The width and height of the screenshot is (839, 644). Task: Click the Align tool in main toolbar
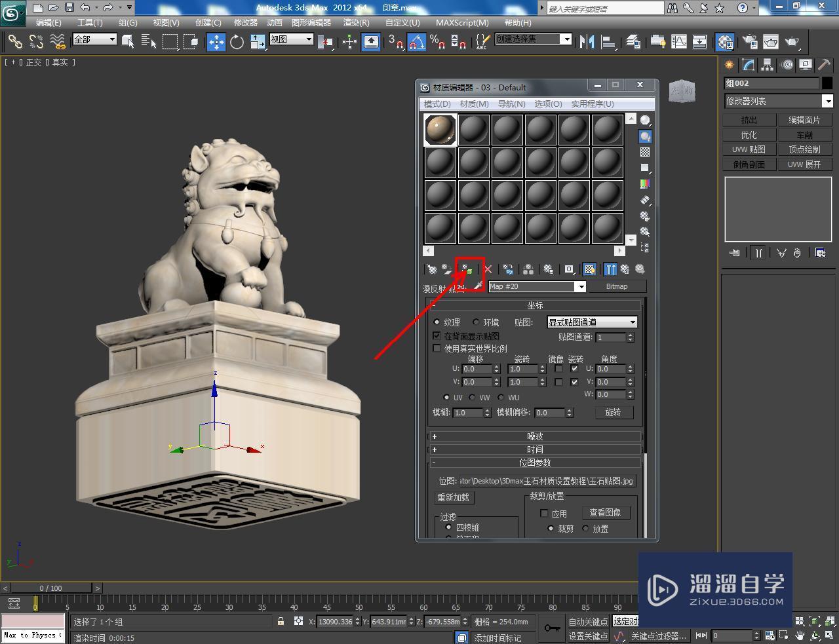tap(608, 42)
